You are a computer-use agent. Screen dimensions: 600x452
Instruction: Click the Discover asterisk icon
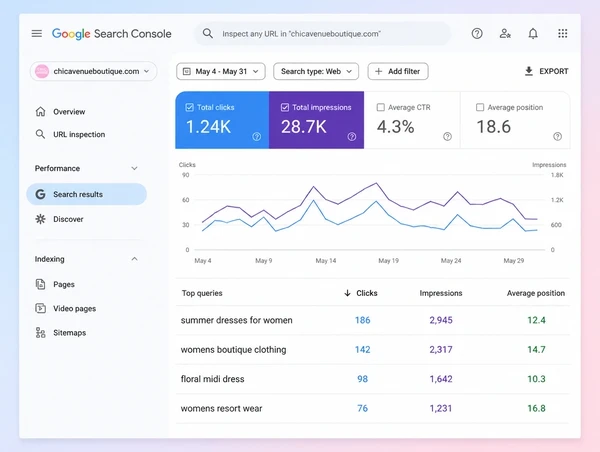(x=40, y=219)
